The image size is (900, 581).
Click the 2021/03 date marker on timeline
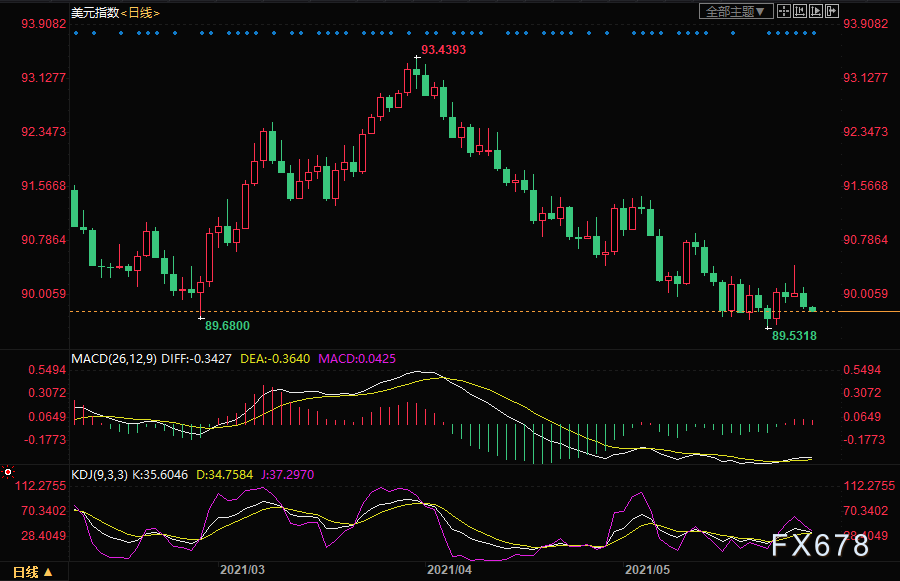pyautogui.click(x=242, y=570)
